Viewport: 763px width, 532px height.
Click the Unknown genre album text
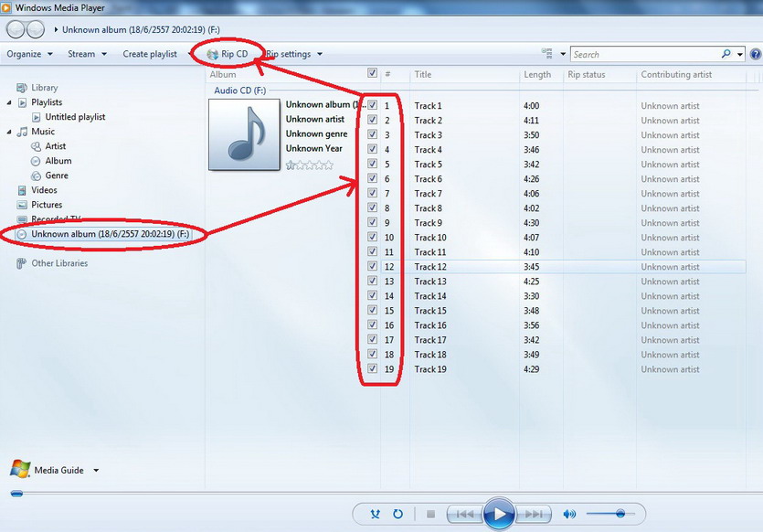click(317, 133)
